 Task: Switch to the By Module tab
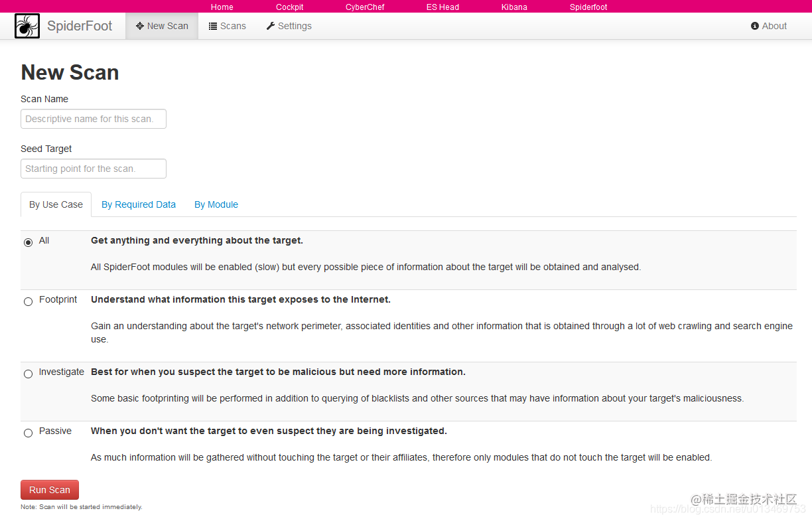pyautogui.click(x=216, y=204)
